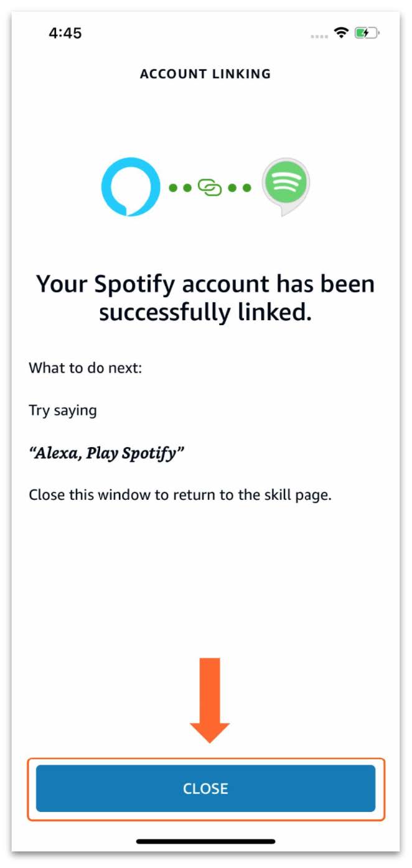Tap the word Spotify in the headline

132,285
